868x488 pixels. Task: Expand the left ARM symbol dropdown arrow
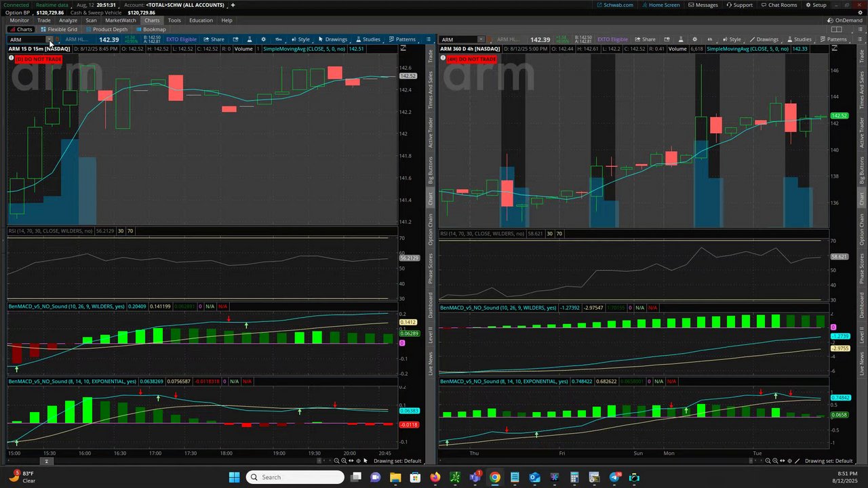(x=50, y=39)
